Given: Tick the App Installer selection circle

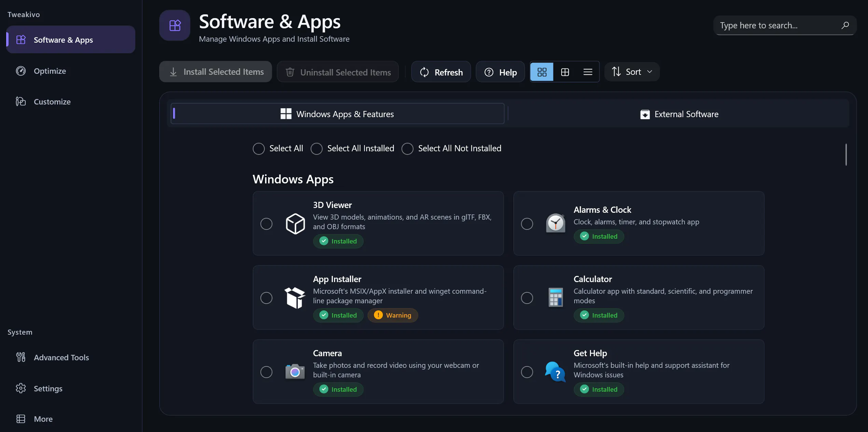Looking at the screenshot, I should pos(266,298).
